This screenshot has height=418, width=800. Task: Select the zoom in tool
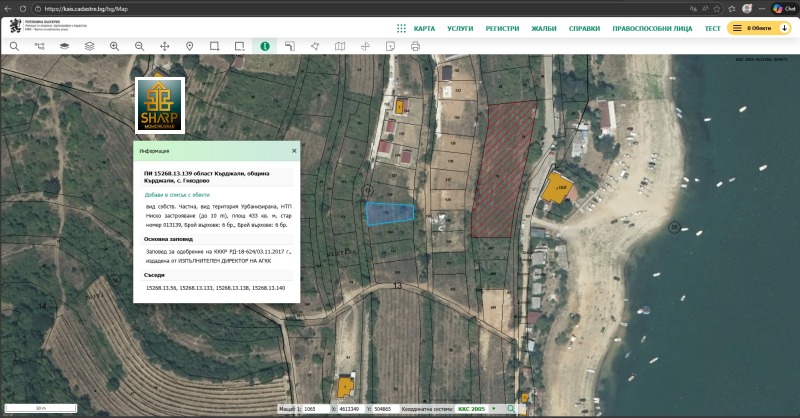[x=114, y=46]
